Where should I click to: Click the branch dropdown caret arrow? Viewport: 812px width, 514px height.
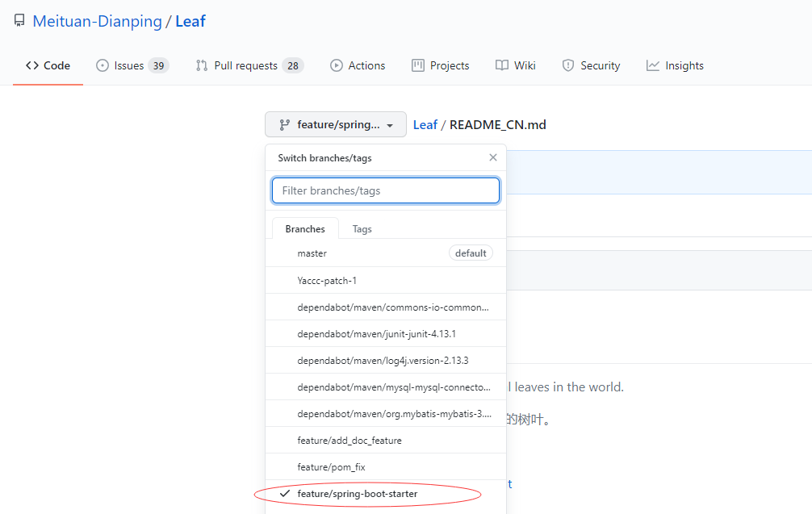coord(390,125)
